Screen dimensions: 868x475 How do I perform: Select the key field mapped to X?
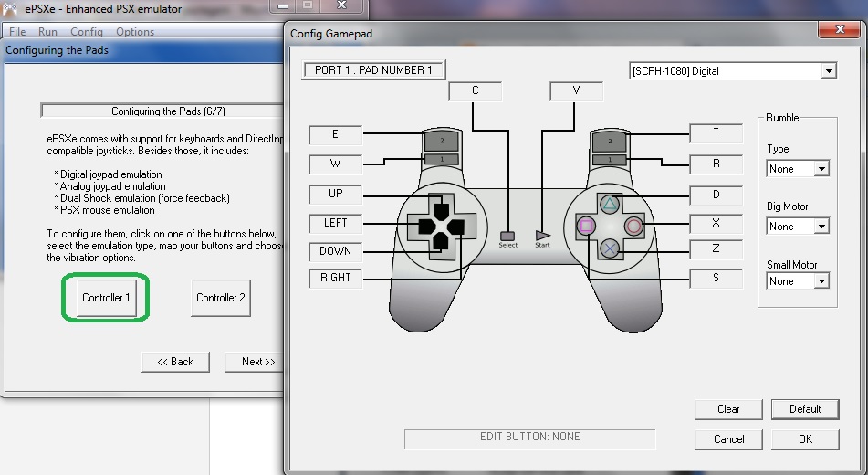tap(716, 223)
